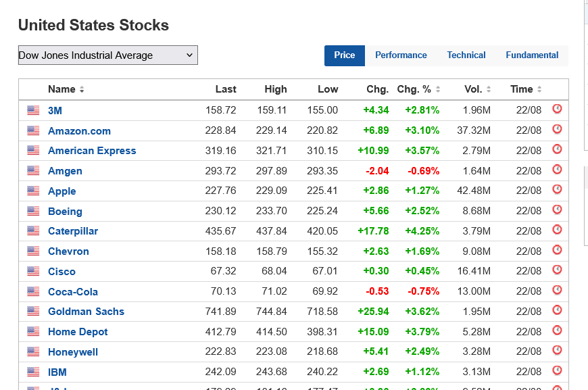This screenshot has width=588, height=390.
Task: Click the clock icon in the IBM row
Action: pyautogui.click(x=557, y=370)
